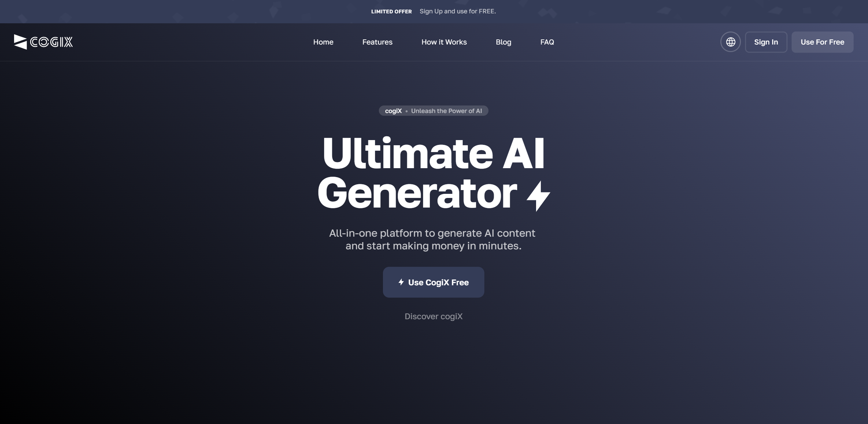Click the Unleash the Power of AI badge
The height and width of the screenshot is (424, 868).
(433, 110)
